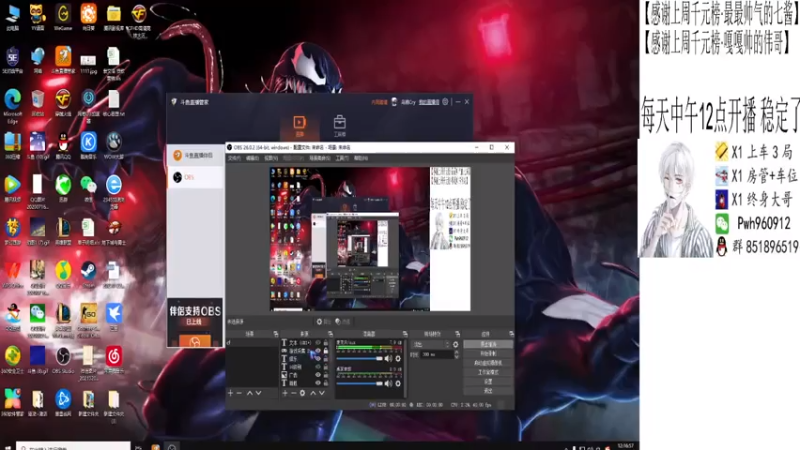Select the Recycle Bin desktop icon
800x450 pixels.
click(x=37, y=102)
